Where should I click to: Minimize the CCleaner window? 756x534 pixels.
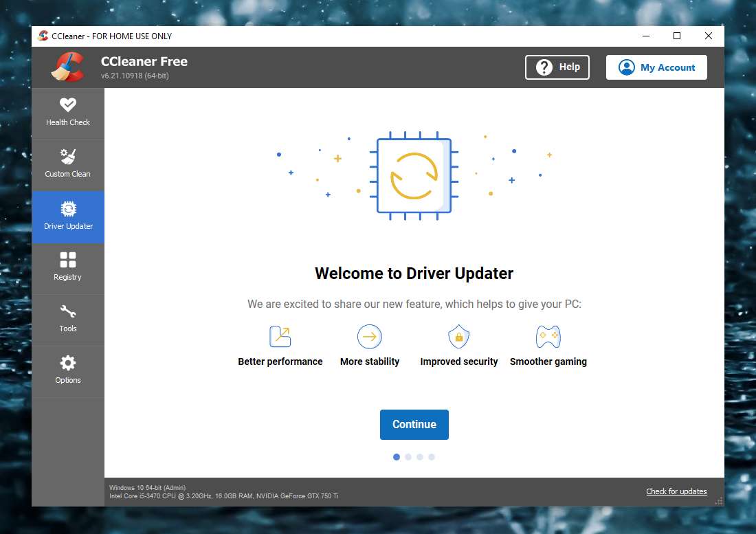click(x=646, y=36)
